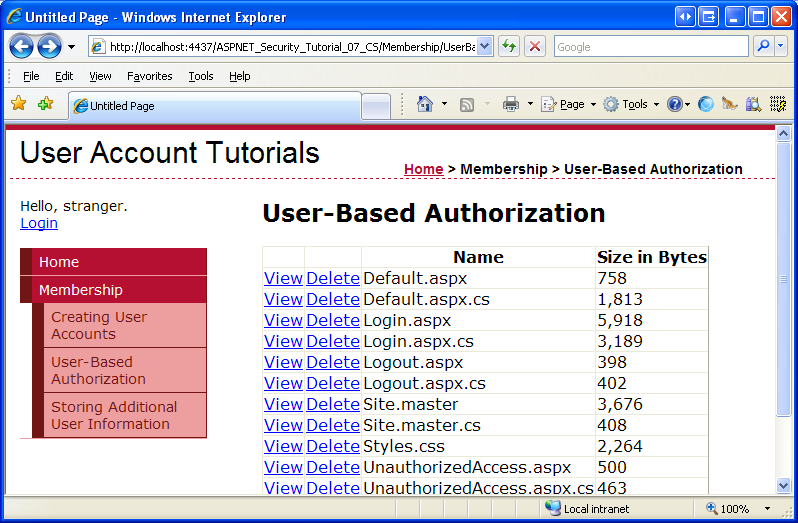Click View link for Styles.css
This screenshot has width=798, height=523.
pos(283,446)
